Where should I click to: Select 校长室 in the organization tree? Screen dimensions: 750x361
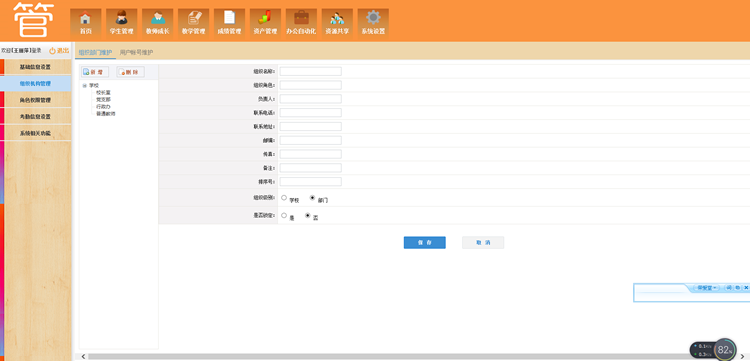[103, 92]
